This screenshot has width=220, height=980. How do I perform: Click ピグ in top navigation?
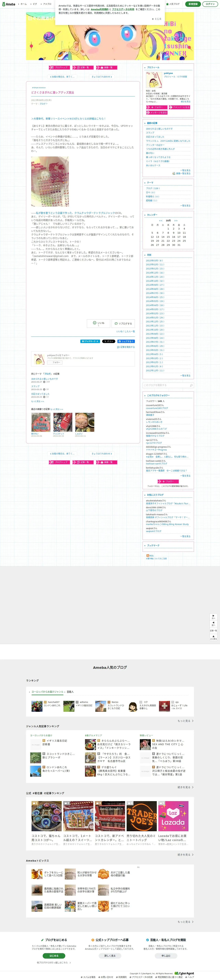35,4
